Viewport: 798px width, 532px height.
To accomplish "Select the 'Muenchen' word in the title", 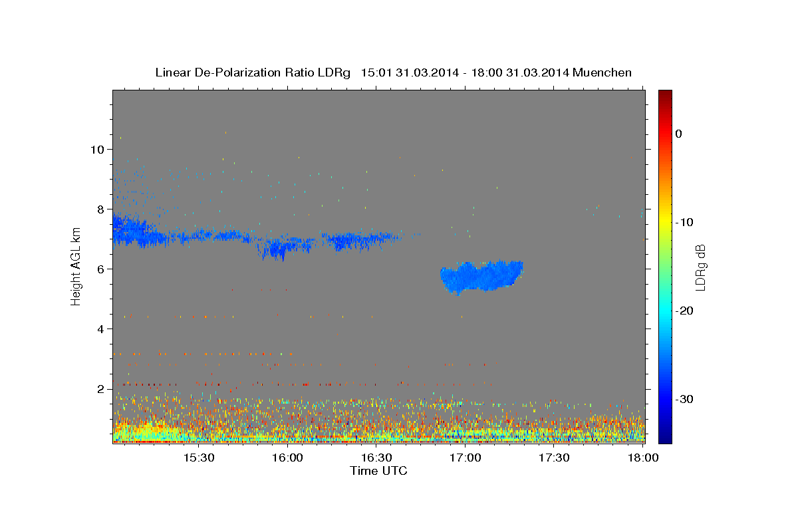I will tap(603, 72).
